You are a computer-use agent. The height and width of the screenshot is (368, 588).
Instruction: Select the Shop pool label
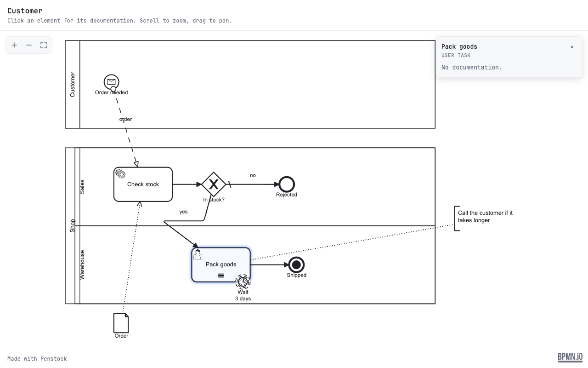coord(73,225)
